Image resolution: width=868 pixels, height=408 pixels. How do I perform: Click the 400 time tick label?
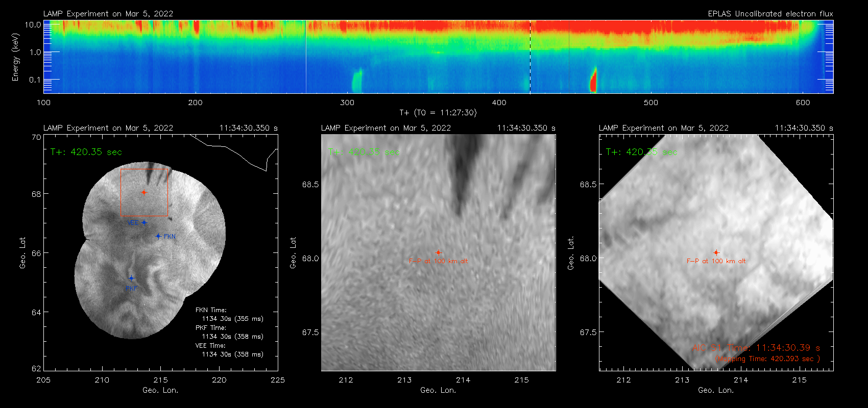click(499, 103)
